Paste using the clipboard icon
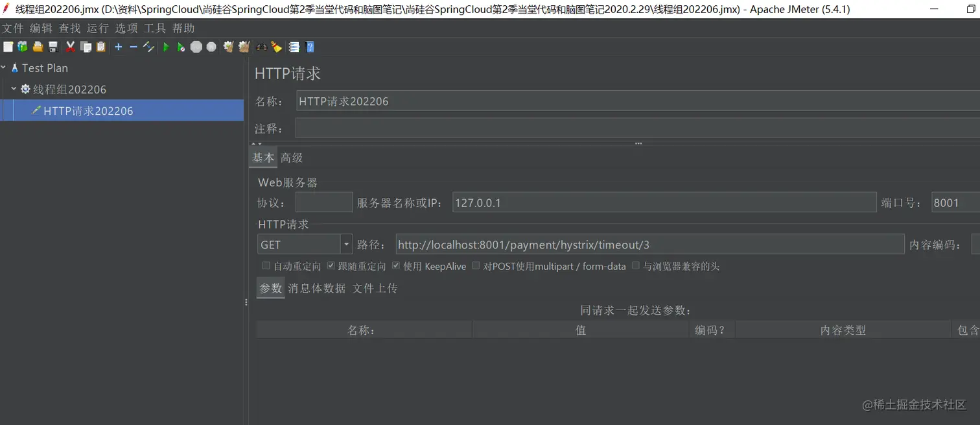The height and width of the screenshot is (425, 980). pos(101,47)
